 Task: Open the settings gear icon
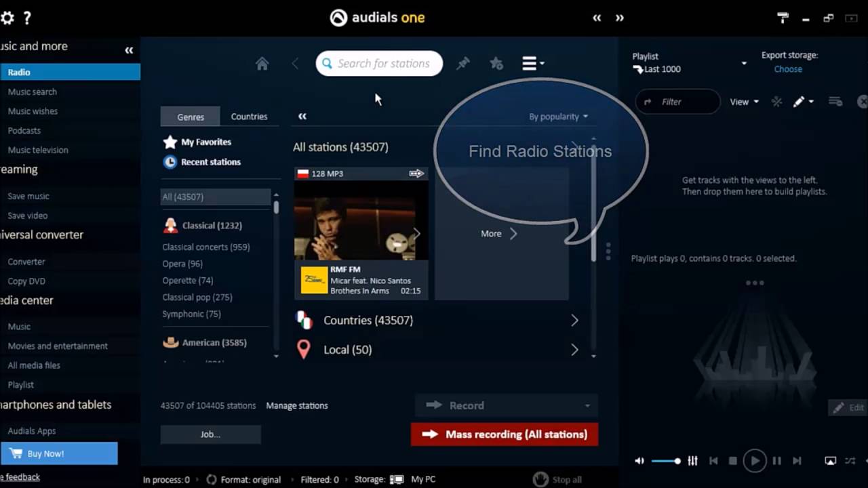7,18
